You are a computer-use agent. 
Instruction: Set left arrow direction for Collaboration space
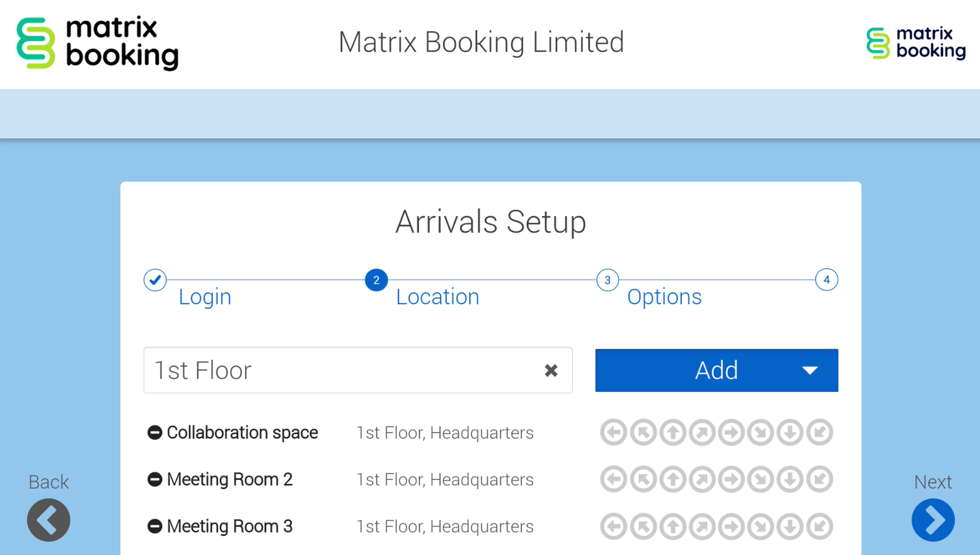(x=613, y=433)
